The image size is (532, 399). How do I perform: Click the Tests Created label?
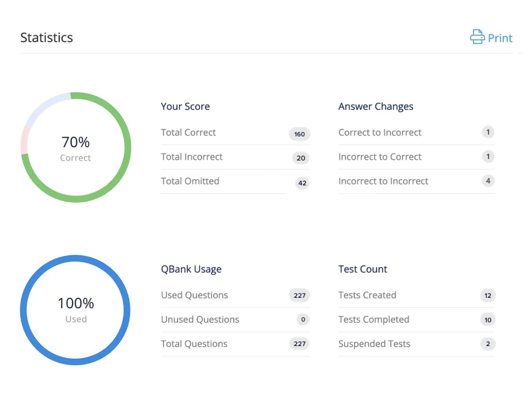(367, 295)
